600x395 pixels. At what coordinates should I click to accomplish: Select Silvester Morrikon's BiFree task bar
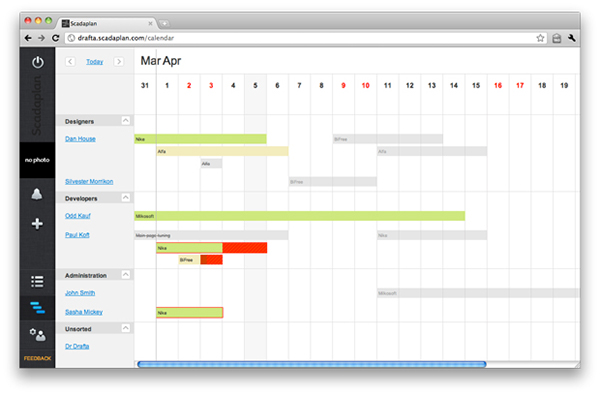[x=333, y=181]
